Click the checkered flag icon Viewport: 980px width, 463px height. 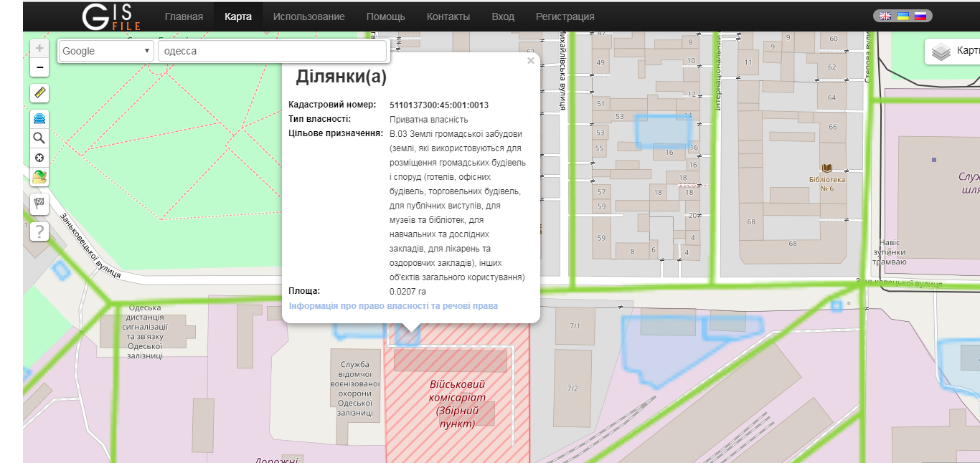tap(39, 204)
